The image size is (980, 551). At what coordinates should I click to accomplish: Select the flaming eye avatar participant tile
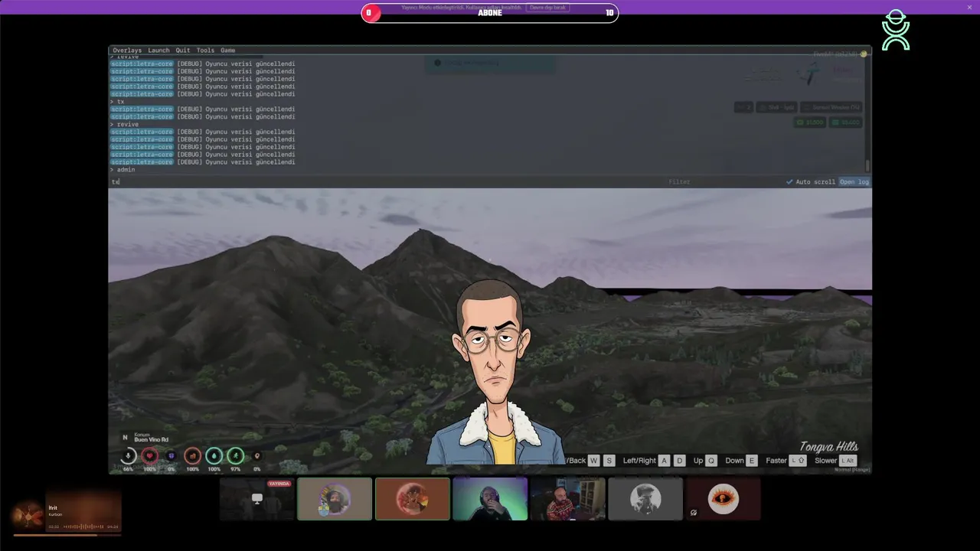[724, 499]
